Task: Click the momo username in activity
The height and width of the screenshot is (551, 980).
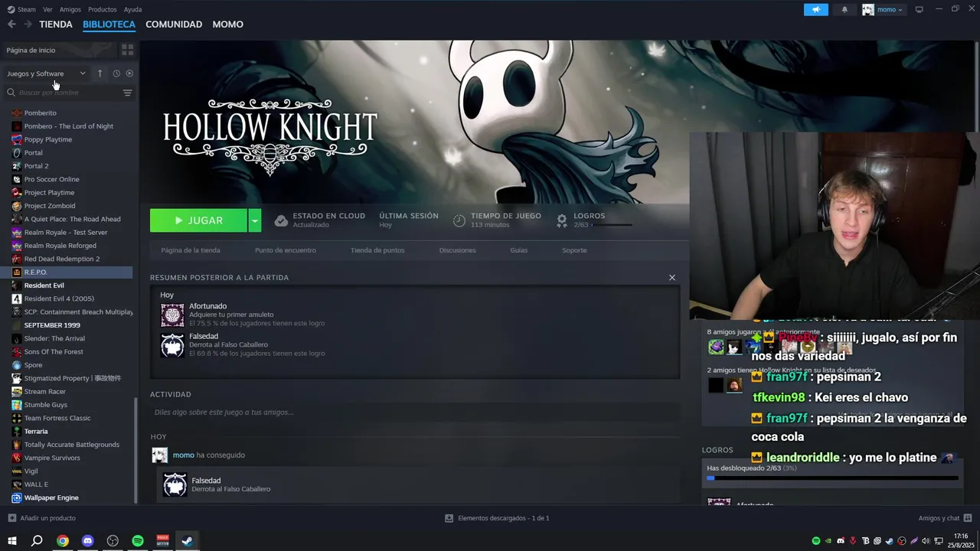Action: pyautogui.click(x=183, y=455)
